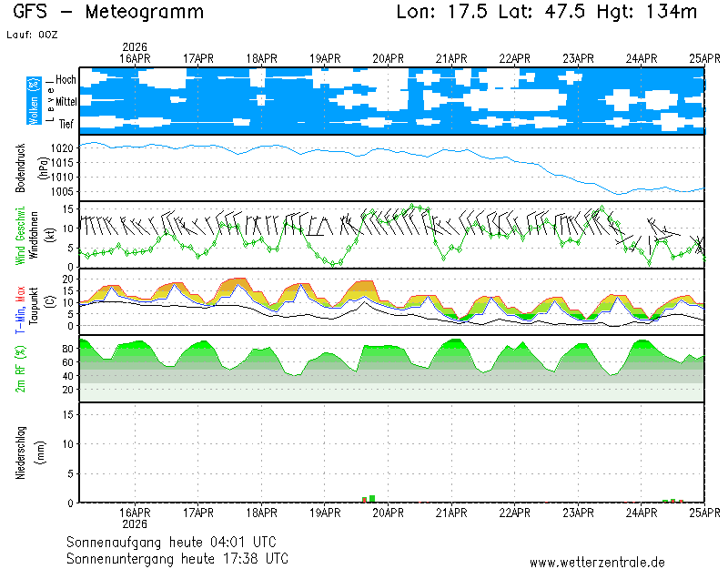The height and width of the screenshot is (569, 728).
Task: Click the green Wind Geschwi. axis label
Action: click(19, 236)
